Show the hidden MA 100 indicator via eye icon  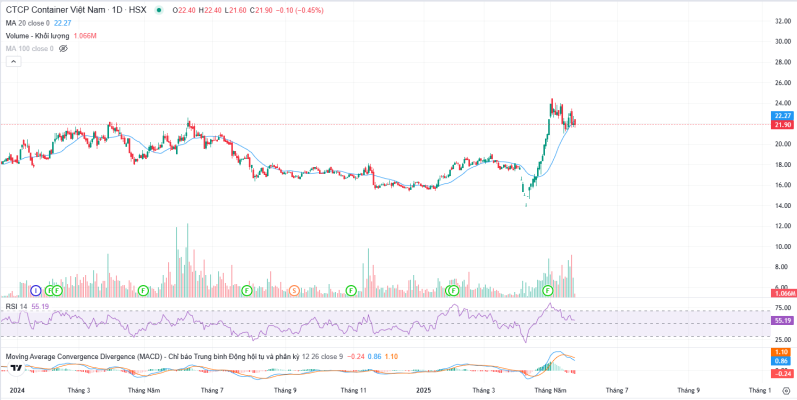[x=63, y=49]
